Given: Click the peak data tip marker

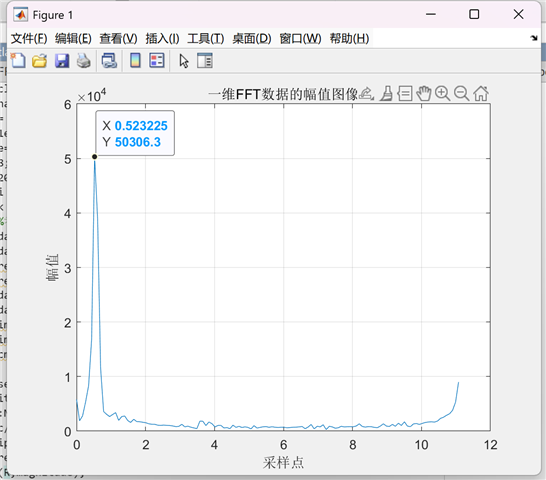Looking at the screenshot, I should click(94, 157).
